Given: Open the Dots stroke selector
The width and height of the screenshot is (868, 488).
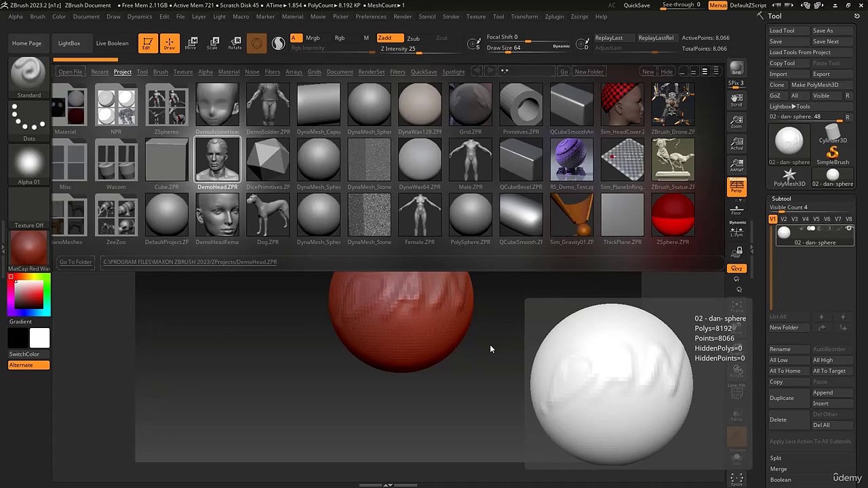Looking at the screenshot, I should click(x=28, y=122).
